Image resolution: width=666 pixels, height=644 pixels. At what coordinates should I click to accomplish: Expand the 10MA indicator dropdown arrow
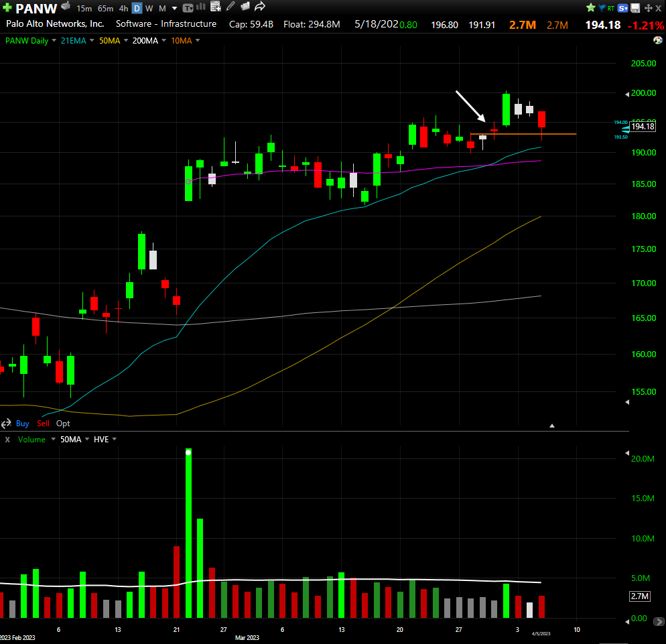click(x=198, y=40)
